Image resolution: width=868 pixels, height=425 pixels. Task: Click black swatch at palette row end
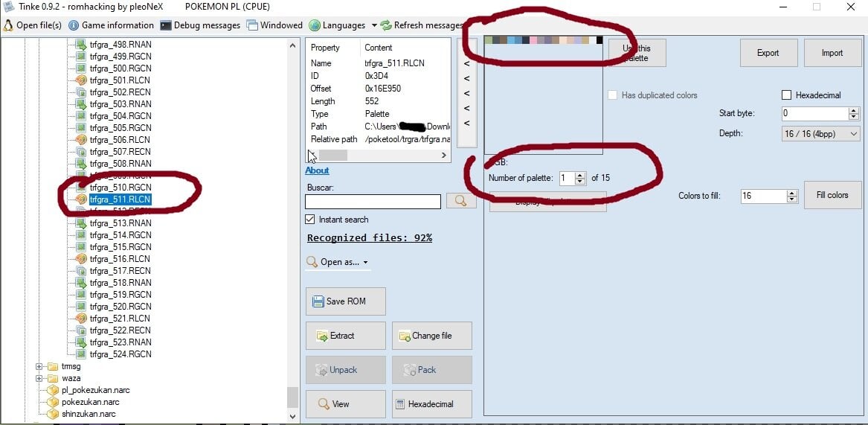click(x=599, y=40)
